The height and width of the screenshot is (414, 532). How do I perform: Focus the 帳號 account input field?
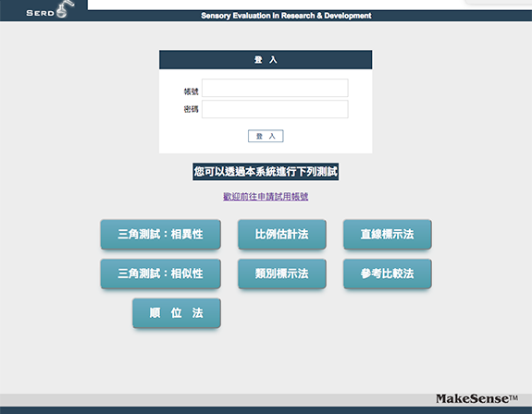275,88
